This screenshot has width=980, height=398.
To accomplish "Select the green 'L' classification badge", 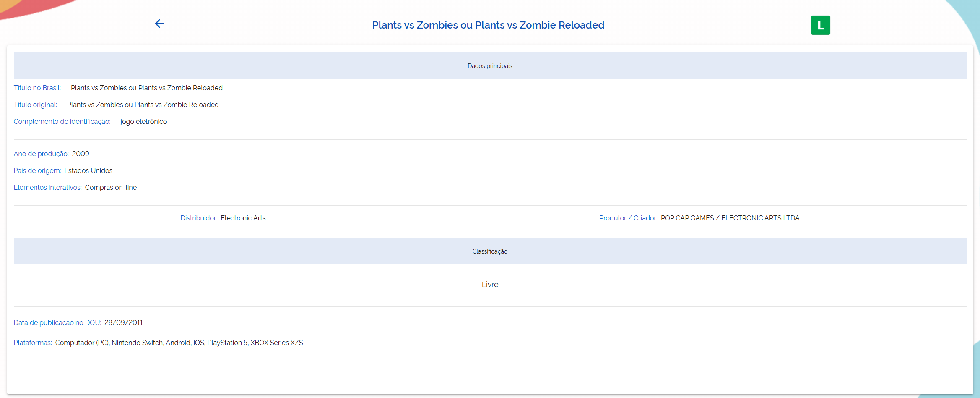I will tap(820, 25).
